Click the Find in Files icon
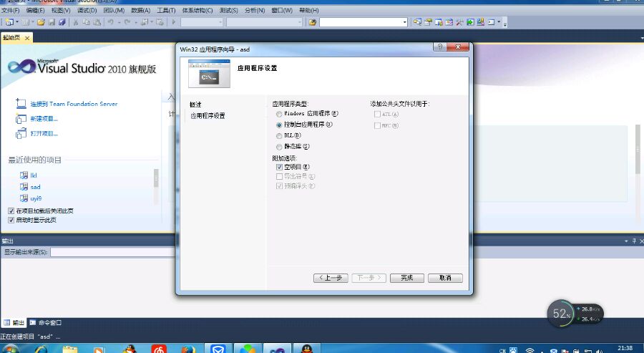 click(x=313, y=22)
